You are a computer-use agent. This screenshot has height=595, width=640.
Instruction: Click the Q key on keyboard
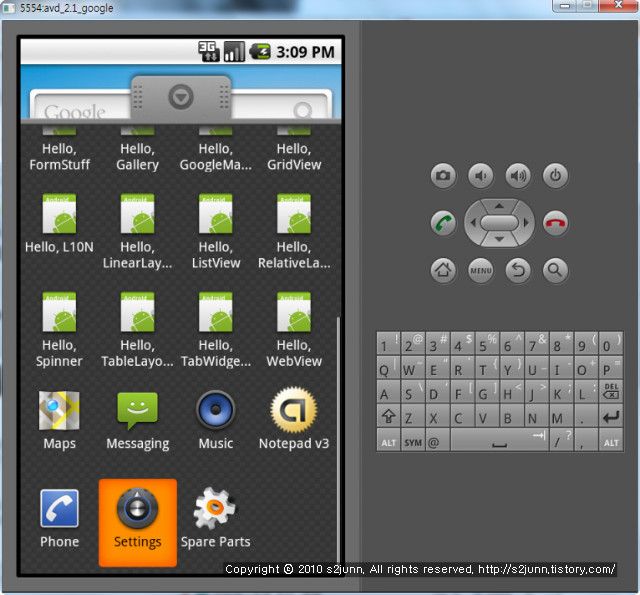coord(389,367)
